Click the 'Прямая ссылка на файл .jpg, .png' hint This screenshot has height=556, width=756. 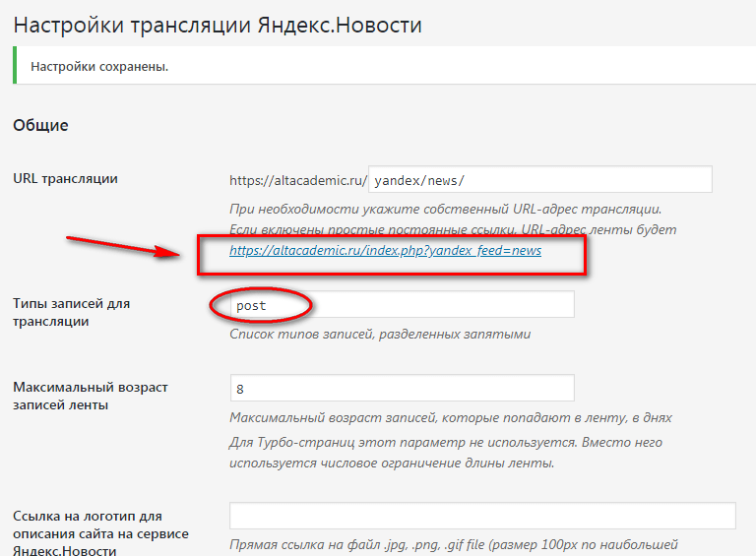pos(454,545)
